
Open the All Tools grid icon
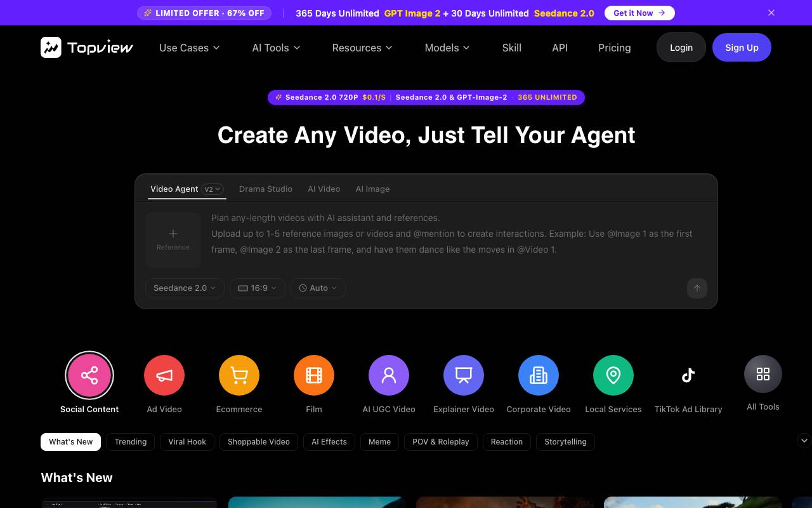[763, 374]
